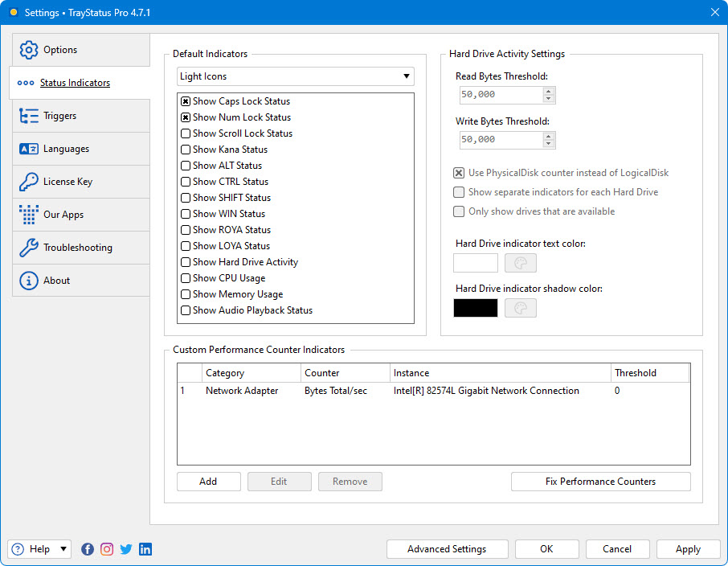The width and height of the screenshot is (728, 566).
Task: Open the About page
Action: pyautogui.click(x=55, y=280)
